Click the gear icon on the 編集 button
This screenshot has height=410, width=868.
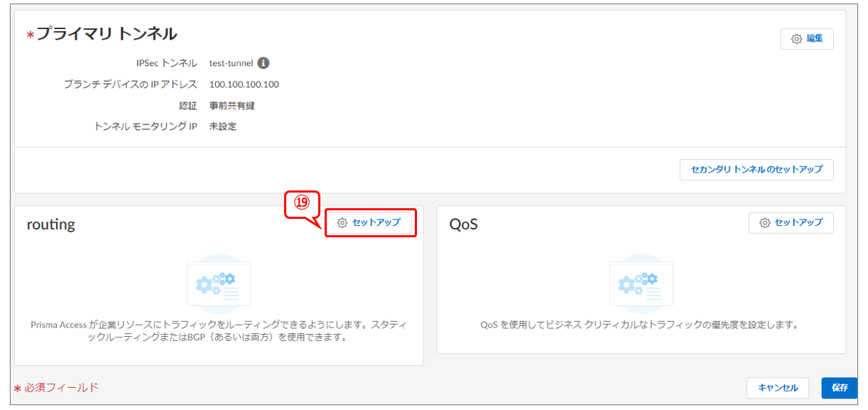[x=796, y=39]
